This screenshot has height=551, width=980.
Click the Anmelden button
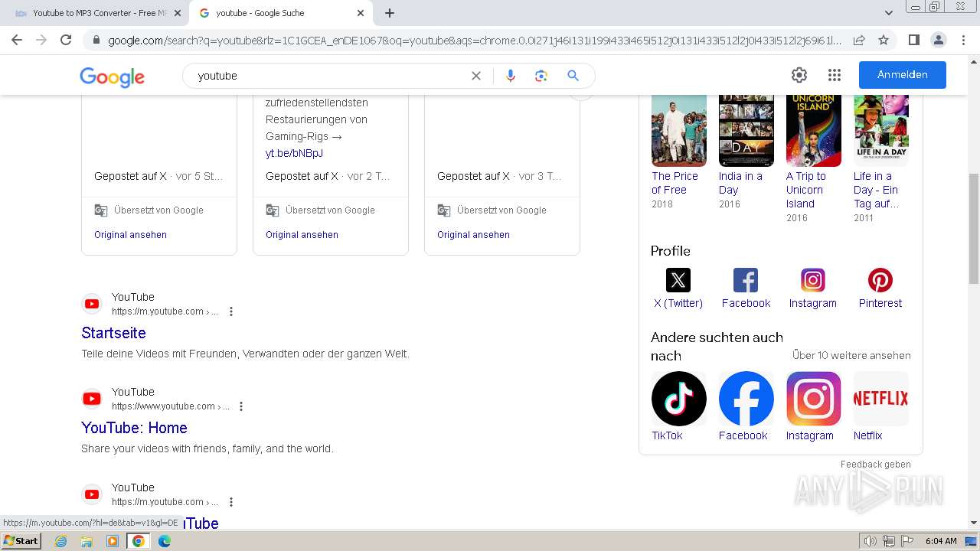(903, 75)
